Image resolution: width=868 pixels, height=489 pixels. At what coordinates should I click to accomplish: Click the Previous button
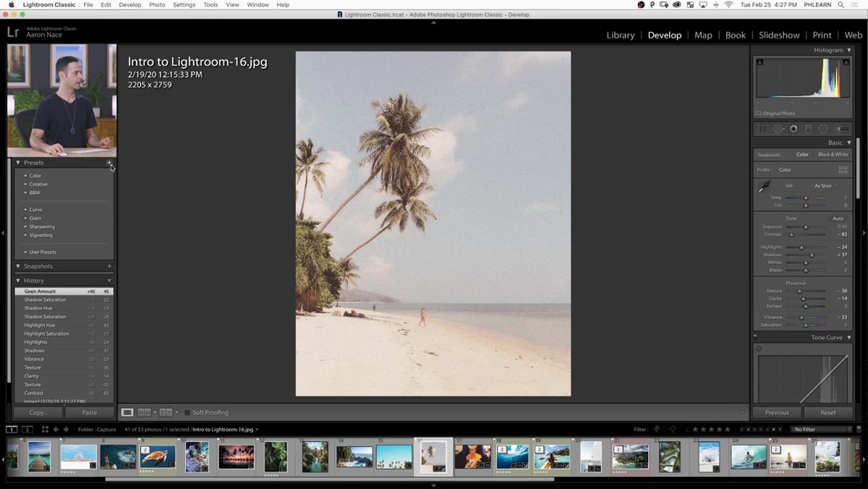[x=777, y=412]
